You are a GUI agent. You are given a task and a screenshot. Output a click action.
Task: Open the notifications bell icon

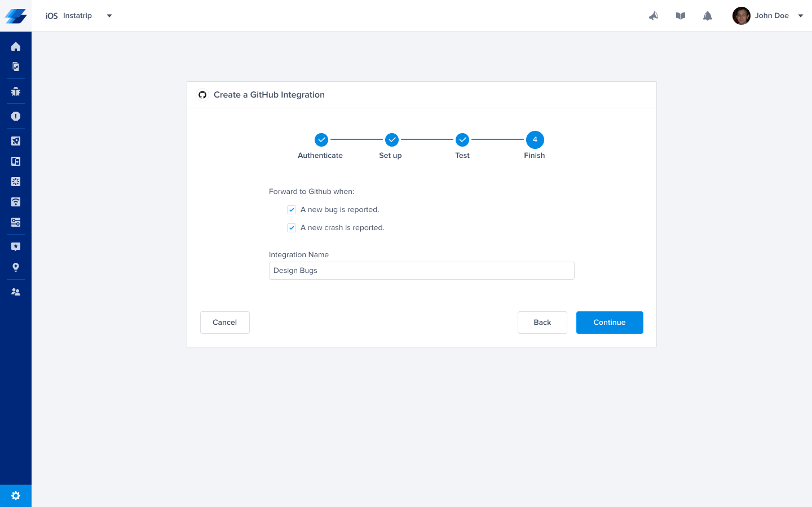click(708, 16)
